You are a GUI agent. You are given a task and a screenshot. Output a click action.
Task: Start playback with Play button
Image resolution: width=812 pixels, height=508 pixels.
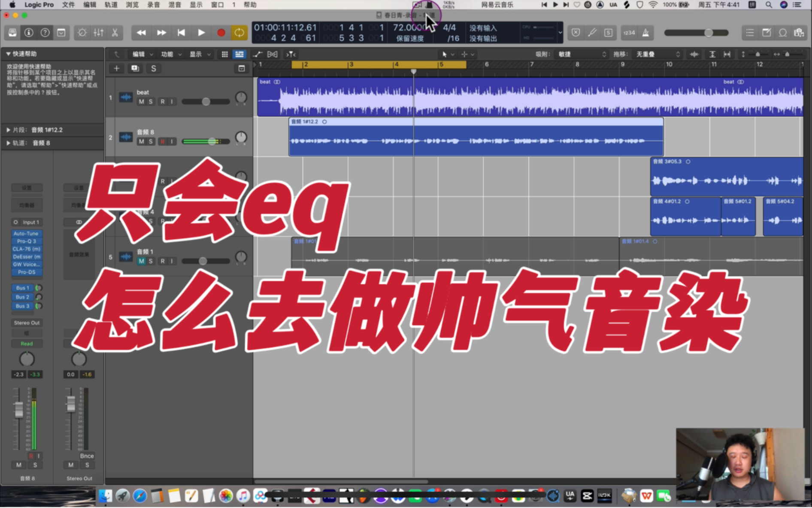201,33
